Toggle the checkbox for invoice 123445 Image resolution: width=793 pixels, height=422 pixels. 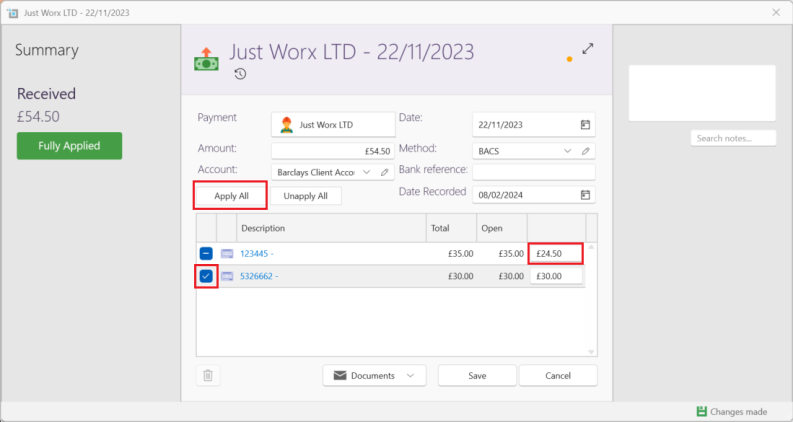[x=206, y=254]
